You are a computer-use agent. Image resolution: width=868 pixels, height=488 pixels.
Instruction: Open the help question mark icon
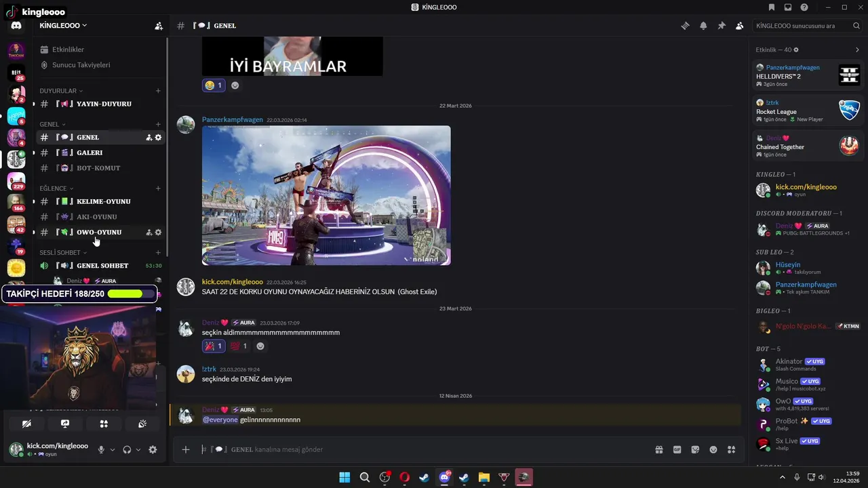click(x=804, y=7)
